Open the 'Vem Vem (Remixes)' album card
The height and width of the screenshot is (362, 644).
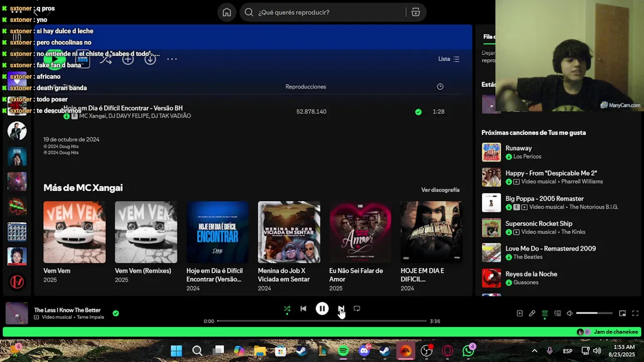[146, 242]
